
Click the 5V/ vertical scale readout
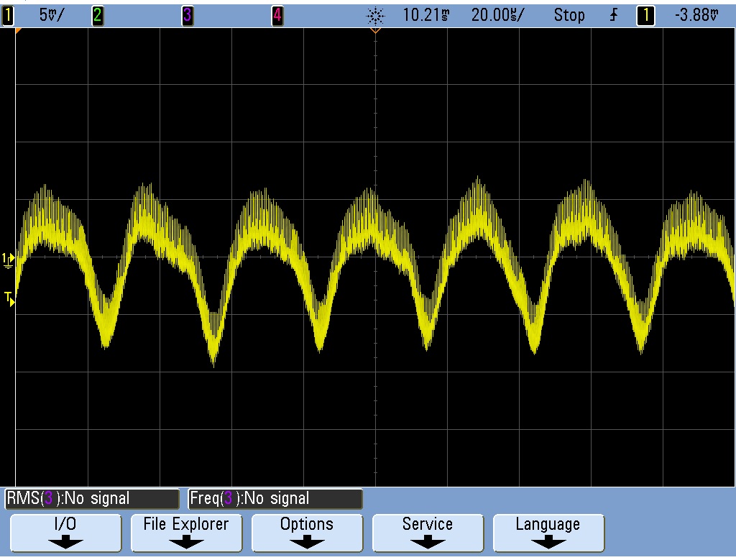pos(52,16)
